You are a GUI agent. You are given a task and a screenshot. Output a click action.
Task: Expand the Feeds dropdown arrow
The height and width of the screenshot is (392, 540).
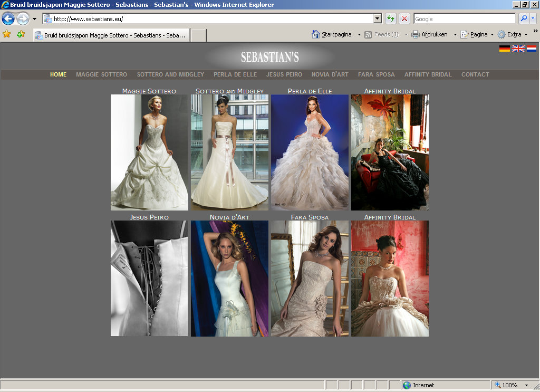(x=406, y=34)
